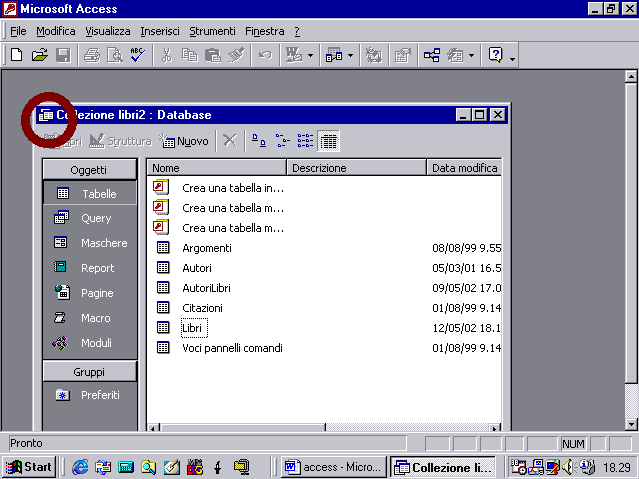Viewport: 639px width, 479px height.
Task: Open the Preferiti group
Action: click(90, 395)
